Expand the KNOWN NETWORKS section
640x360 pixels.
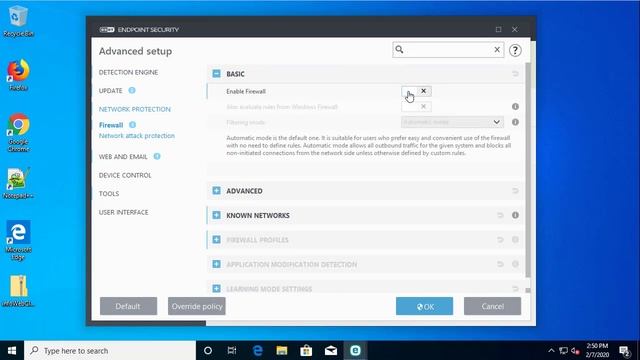point(216,215)
